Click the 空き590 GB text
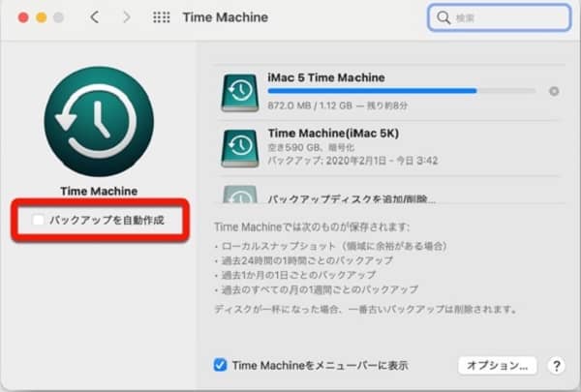The height and width of the screenshot is (392, 581). click(x=311, y=147)
